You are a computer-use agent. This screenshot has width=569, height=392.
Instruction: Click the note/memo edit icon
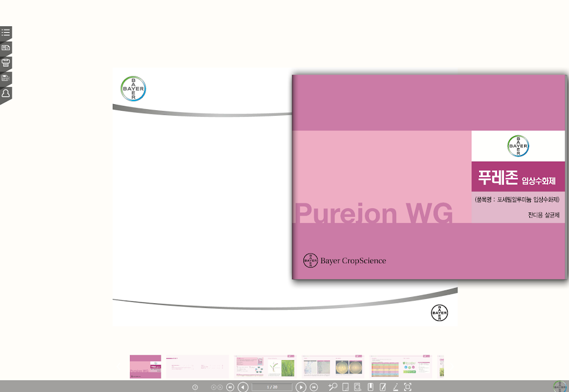(383, 387)
